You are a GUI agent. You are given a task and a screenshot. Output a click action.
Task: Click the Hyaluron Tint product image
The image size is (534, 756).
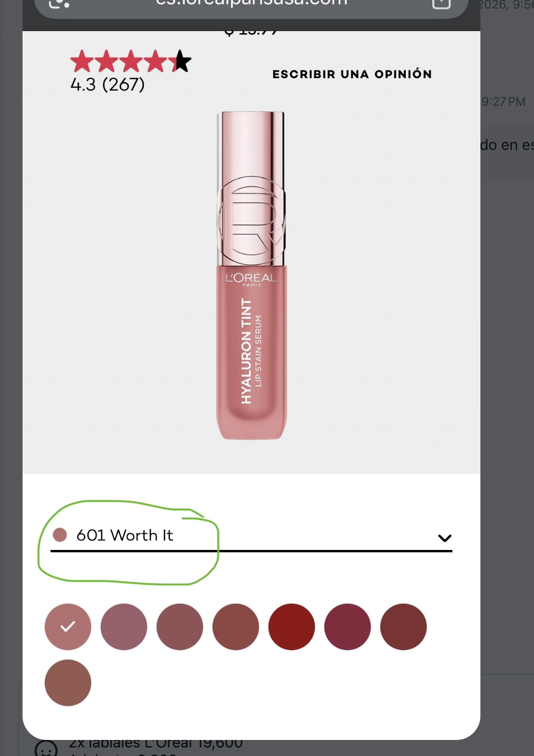point(251,275)
